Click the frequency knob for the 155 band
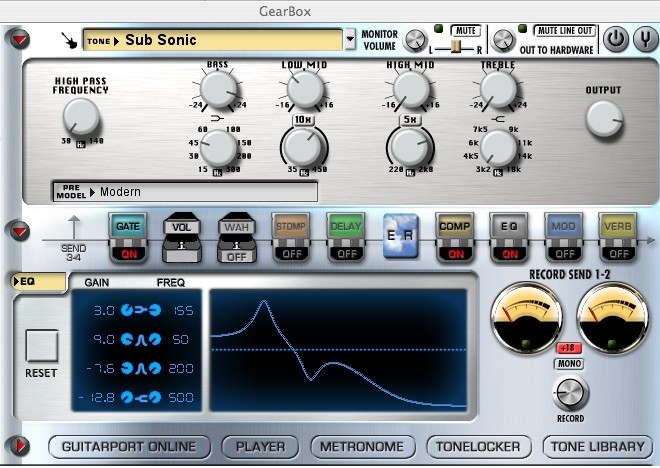Image resolution: width=660 pixels, height=468 pixels. 155,310
